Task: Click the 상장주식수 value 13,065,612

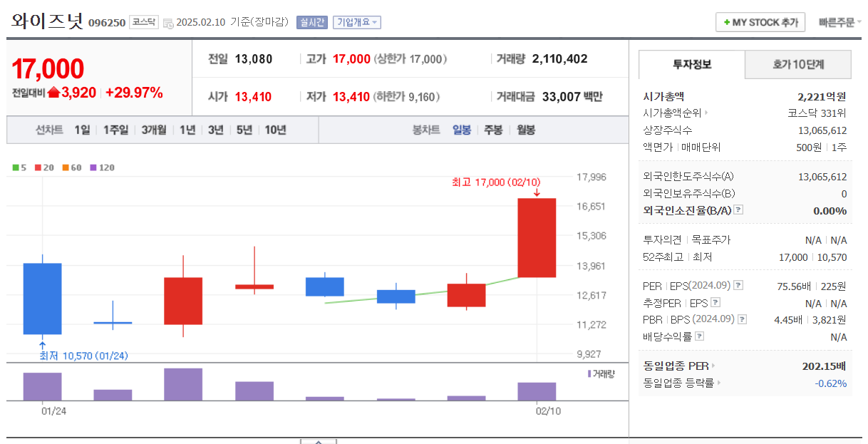Action: click(822, 130)
